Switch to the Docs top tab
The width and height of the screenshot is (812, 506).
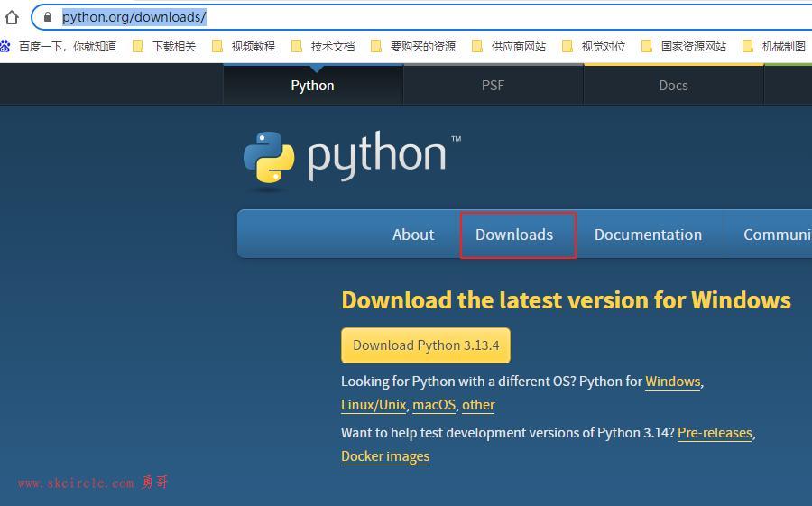point(673,86)
